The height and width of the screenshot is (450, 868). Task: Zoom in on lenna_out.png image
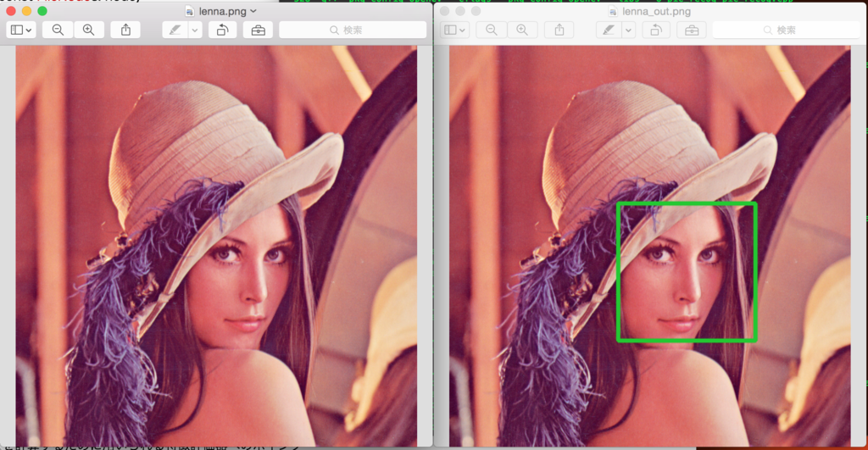coord(522,30)
